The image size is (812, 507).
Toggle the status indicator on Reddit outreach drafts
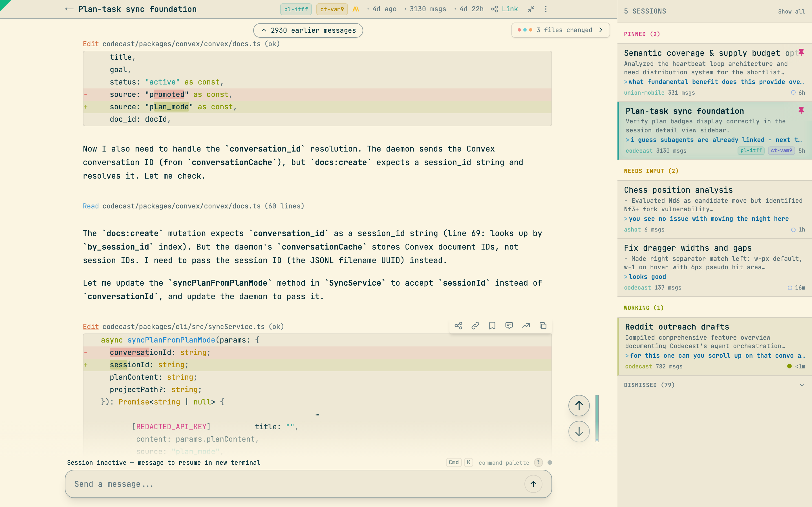(790, 366)
